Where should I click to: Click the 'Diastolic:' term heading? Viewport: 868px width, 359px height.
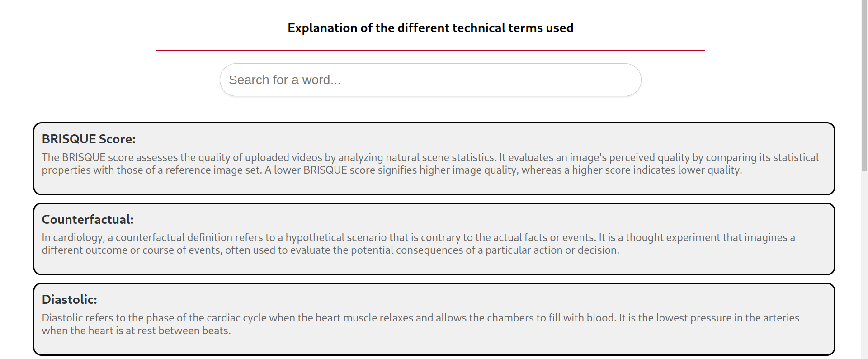tap(69, 300)
